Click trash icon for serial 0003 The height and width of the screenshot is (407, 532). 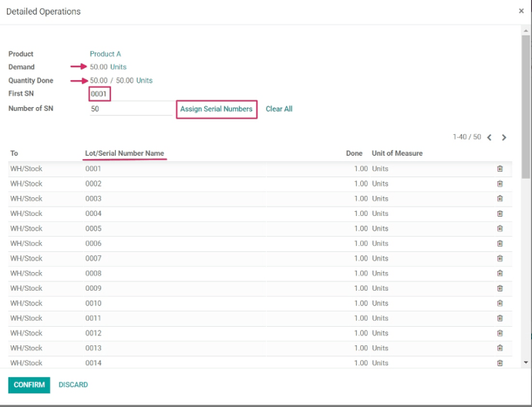click(x=500, y=199)
